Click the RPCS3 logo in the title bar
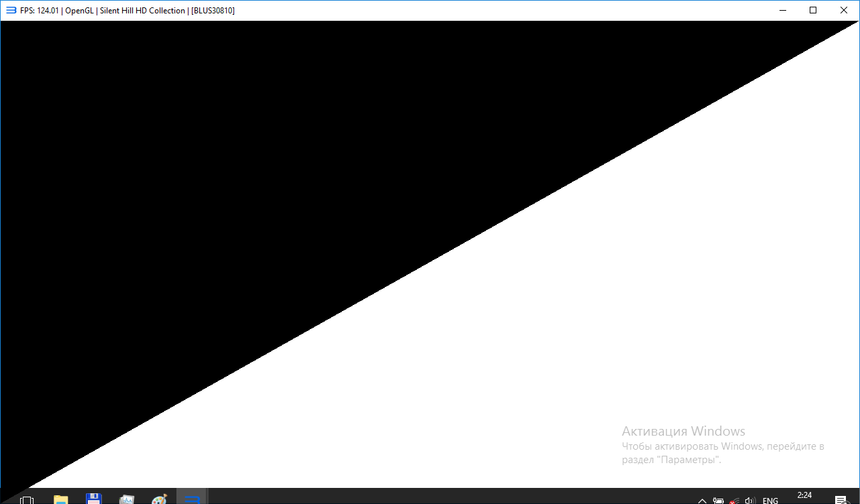The width and height of the screenshot is (860, 504). click(x=11, y=10)
